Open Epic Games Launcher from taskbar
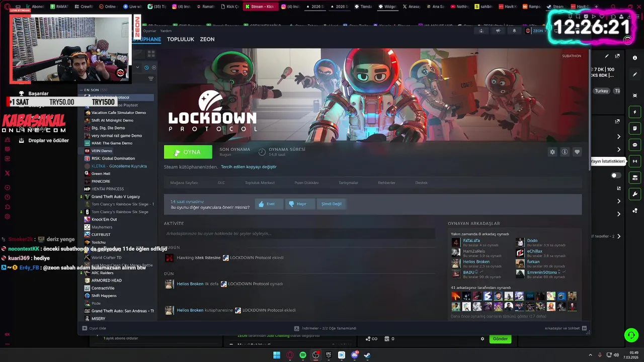Image resolution: width=644 pixels, height=362 pixels. pyautogui.click(x=329, y=355)
